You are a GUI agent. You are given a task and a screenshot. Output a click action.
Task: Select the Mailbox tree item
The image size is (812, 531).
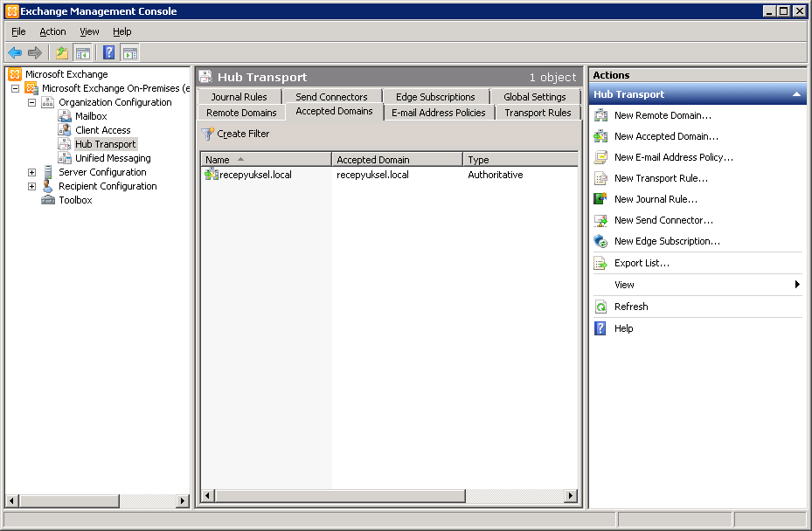[91, 116]
